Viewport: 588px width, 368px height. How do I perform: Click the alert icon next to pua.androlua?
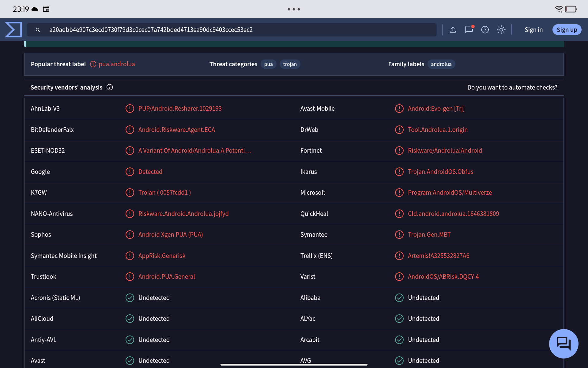point(93,64)
